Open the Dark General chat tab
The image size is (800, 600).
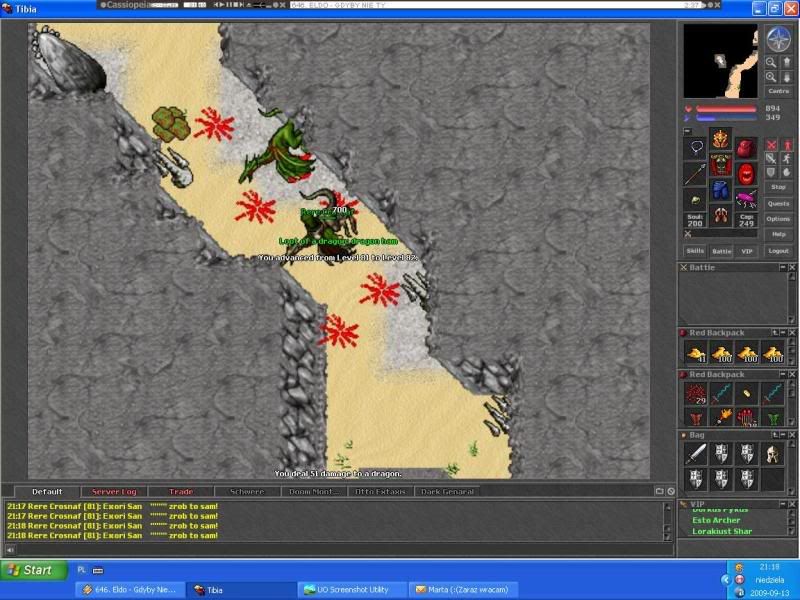[x=447, y=492]
